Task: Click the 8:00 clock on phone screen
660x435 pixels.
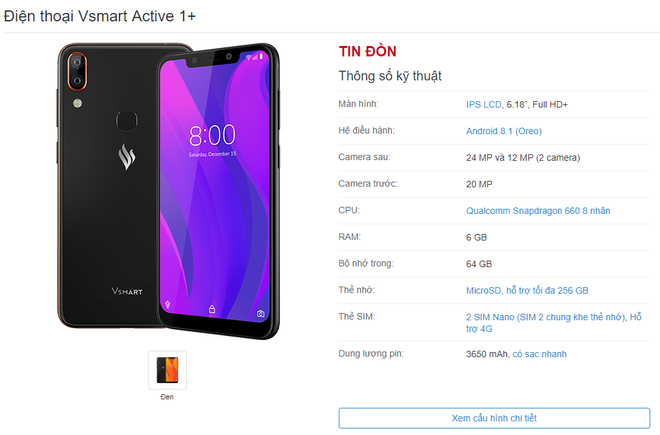Action: (212, 135)
